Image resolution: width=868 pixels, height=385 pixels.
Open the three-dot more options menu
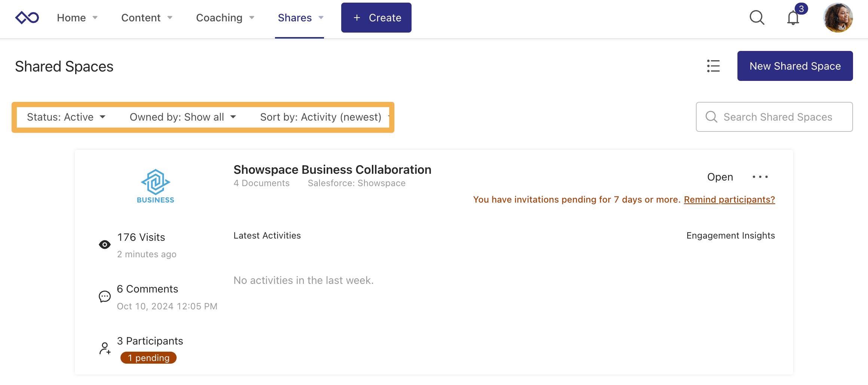(760, 177)
